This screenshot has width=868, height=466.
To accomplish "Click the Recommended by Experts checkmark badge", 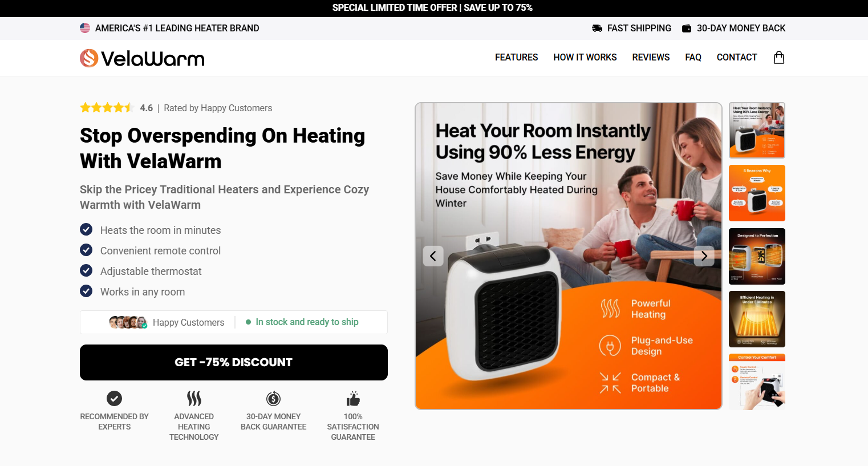I will 114,398.
